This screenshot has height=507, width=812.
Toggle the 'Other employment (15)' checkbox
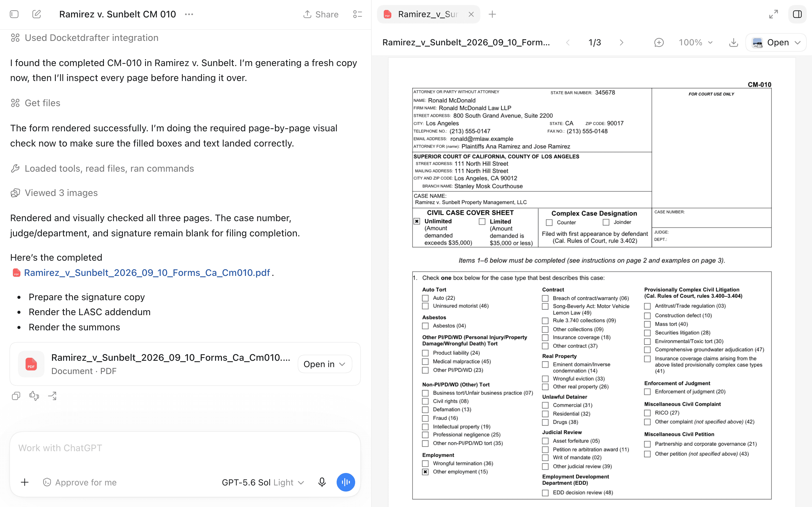(x=425, y=472)
